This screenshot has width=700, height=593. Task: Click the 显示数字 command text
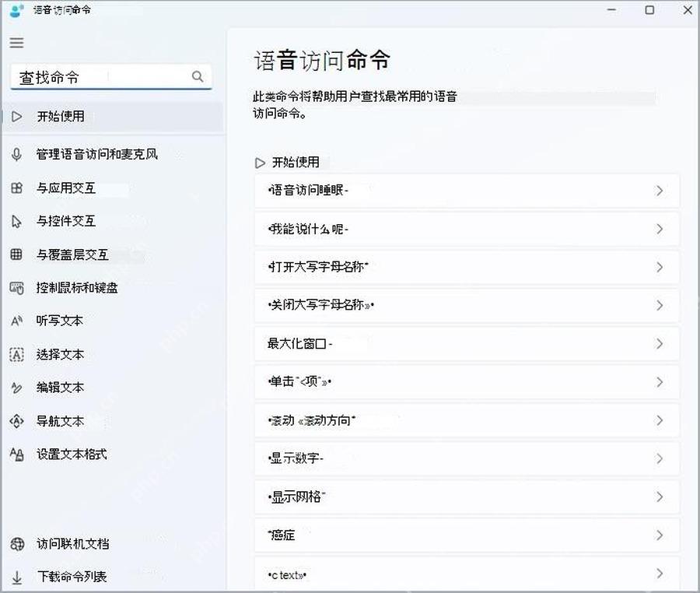[x=296, y=458]
